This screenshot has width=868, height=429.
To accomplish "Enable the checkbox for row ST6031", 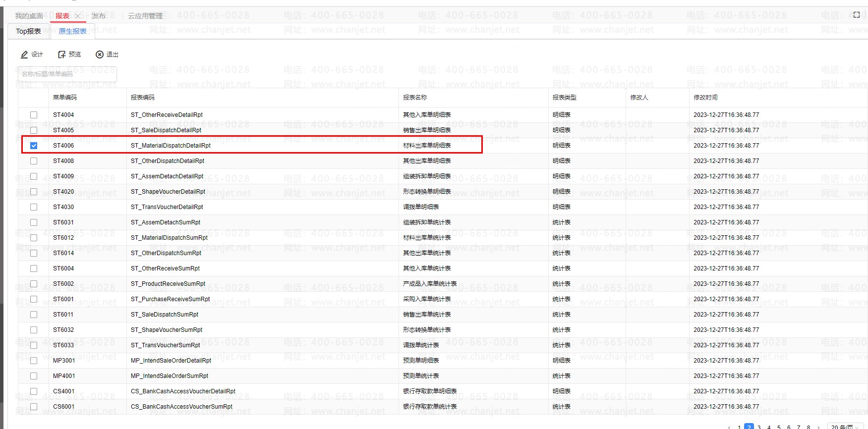I will pos(34,222).
